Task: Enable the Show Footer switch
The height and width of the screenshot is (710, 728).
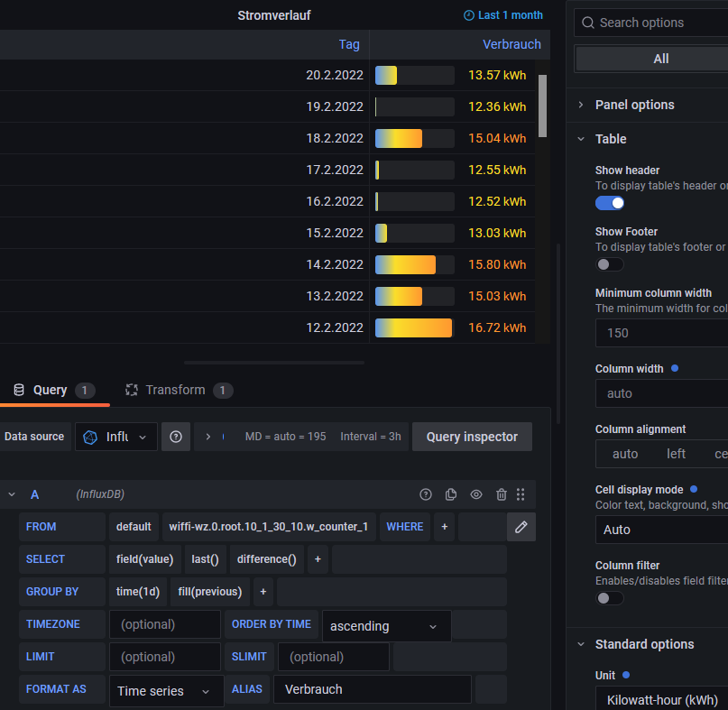Action: point(610,264)
